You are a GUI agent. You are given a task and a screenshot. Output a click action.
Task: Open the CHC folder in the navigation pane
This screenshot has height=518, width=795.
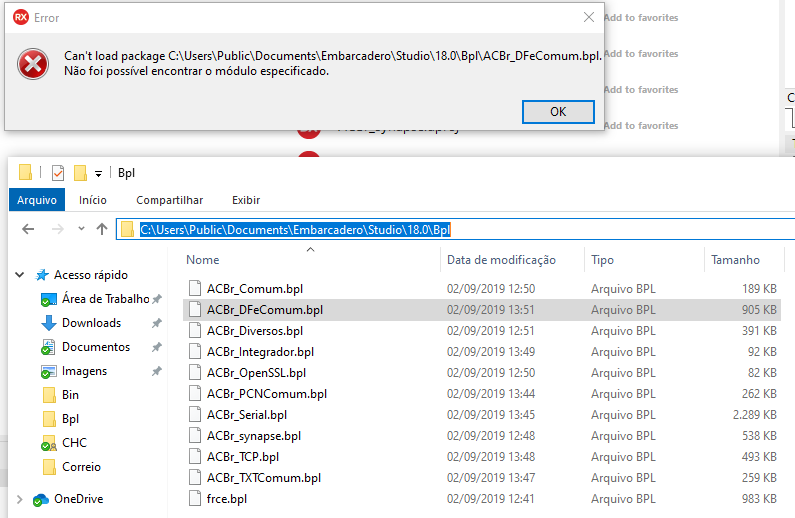[x=74, y=442]
